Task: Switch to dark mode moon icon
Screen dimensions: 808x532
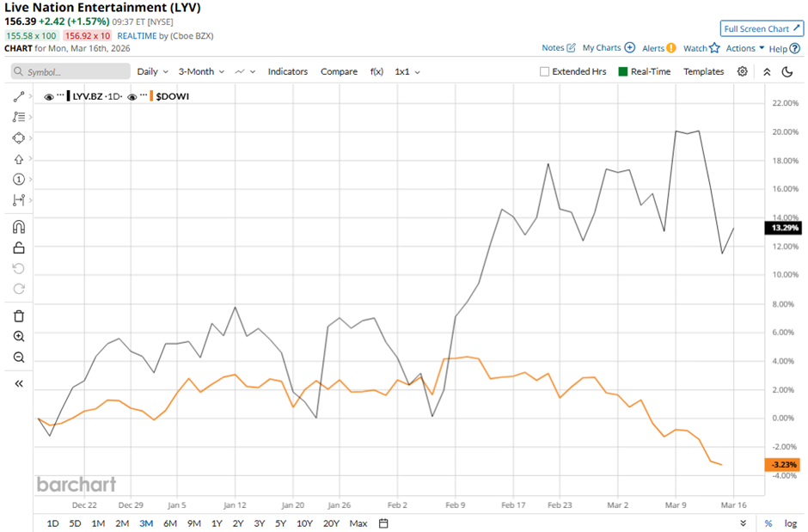Action: coord(787,71)
